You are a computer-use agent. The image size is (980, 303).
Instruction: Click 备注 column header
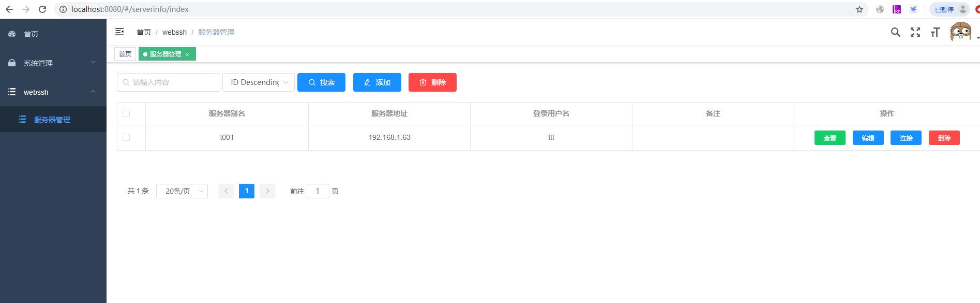point(713,113)
